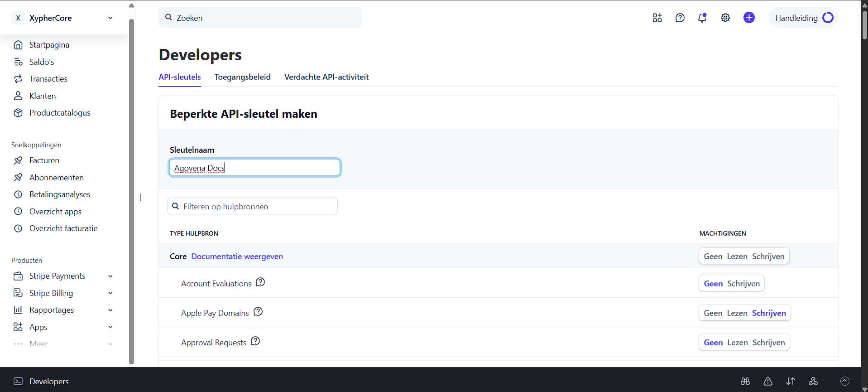Image resolution: width=868 pixels, height=392 pixels.
Task: Select Geen for Core permissions
Action: (x=713, y=256)
